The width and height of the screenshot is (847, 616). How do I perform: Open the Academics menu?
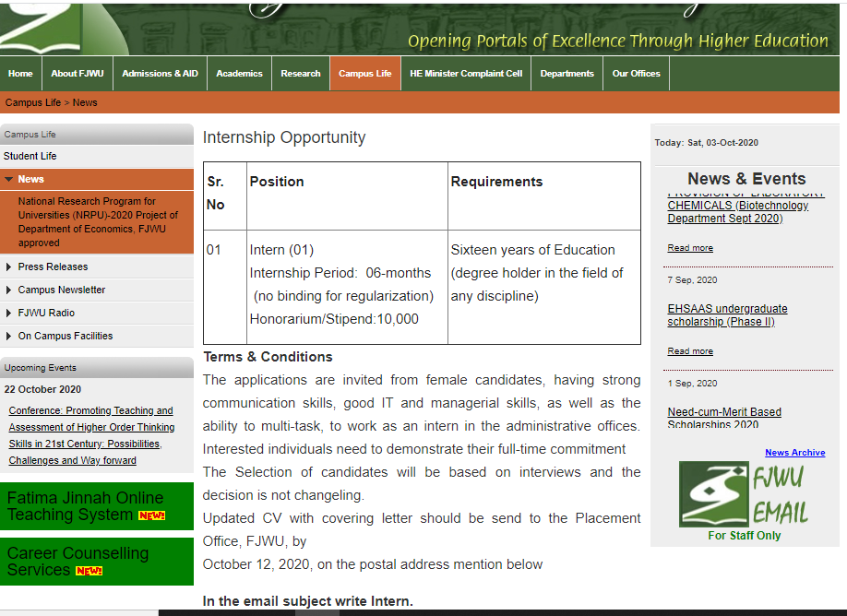[239, 74]
